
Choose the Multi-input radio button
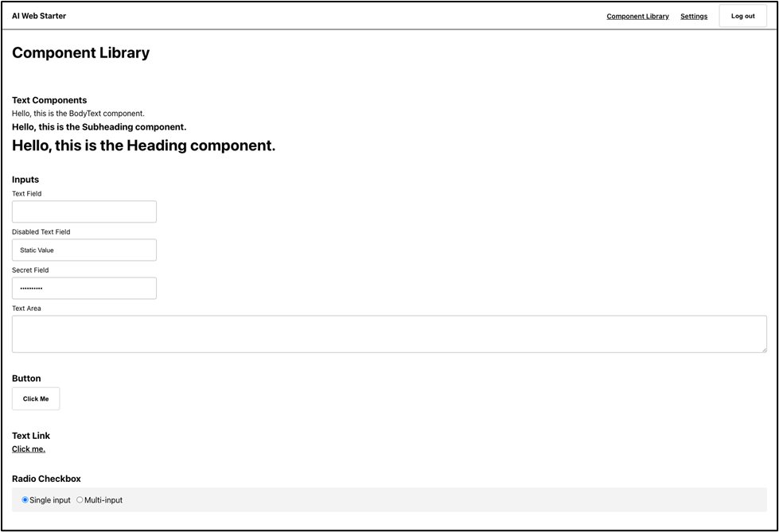coord(80,500)
